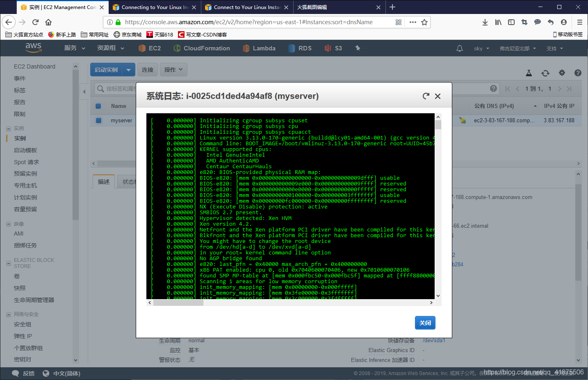Open the table settings gear
Screen dimensions: 588x380
(562, 73)
